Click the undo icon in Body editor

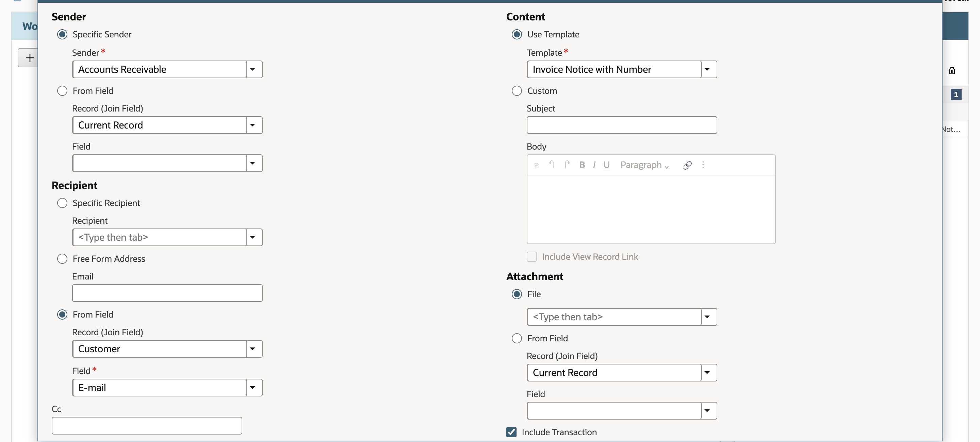[551, 165]
